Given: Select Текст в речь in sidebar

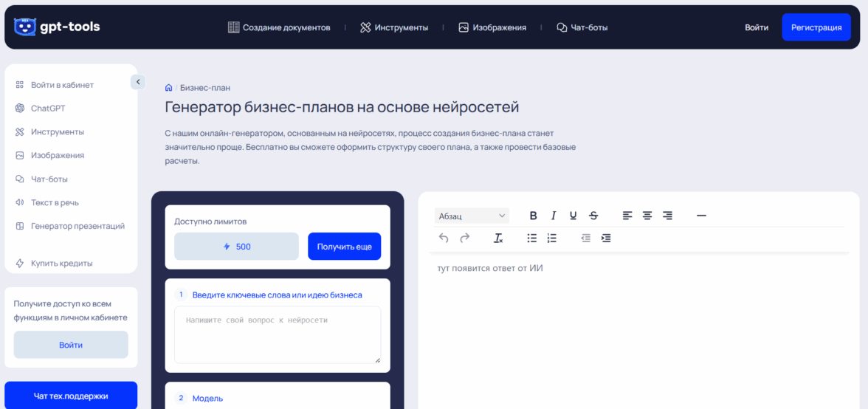Looking at the screenshot, I should [55, 202].
